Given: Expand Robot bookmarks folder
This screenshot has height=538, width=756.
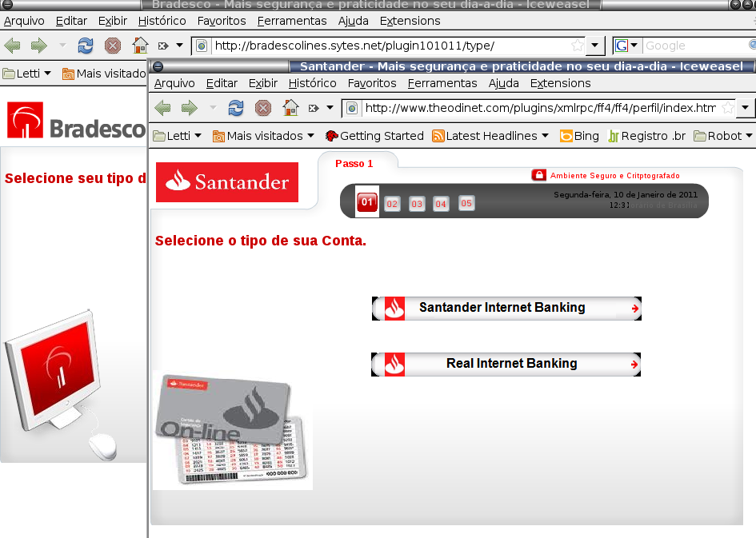Looking at the screenshot, I should tap(722, 136).
